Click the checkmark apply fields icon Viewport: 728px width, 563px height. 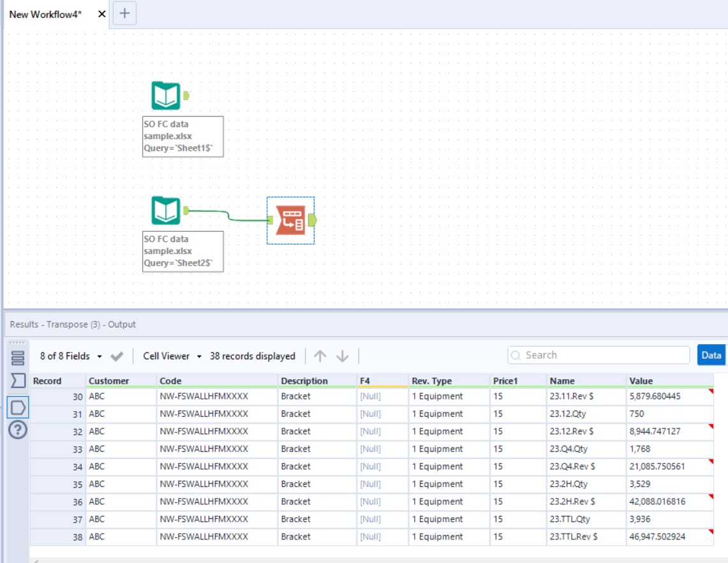coord(117,356)
